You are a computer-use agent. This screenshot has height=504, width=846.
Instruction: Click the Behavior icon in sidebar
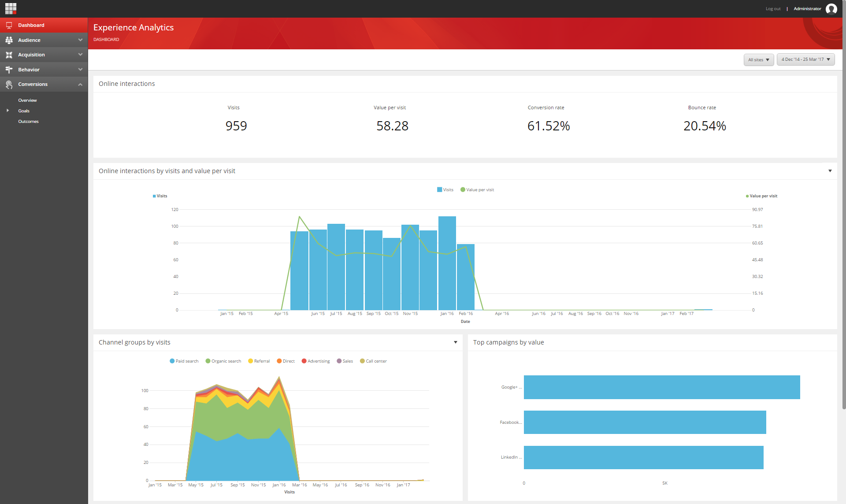(9, 69)
